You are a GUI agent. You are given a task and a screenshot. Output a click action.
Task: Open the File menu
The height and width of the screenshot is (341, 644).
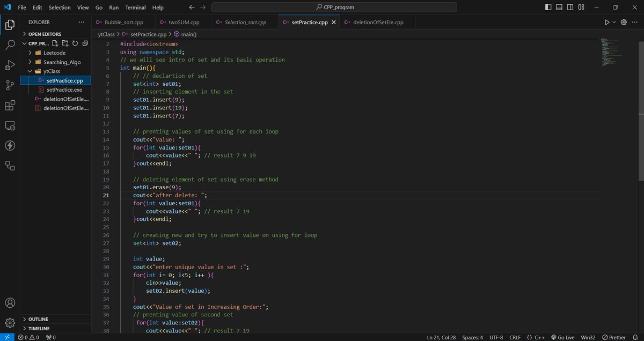click(22, 8)
